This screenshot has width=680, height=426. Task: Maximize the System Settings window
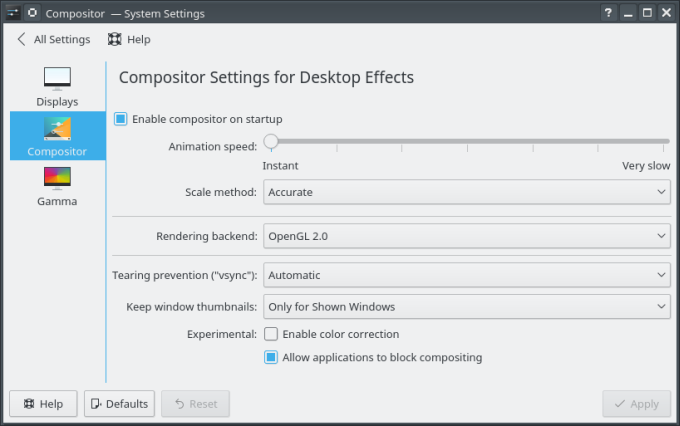[x=647, y=13]
